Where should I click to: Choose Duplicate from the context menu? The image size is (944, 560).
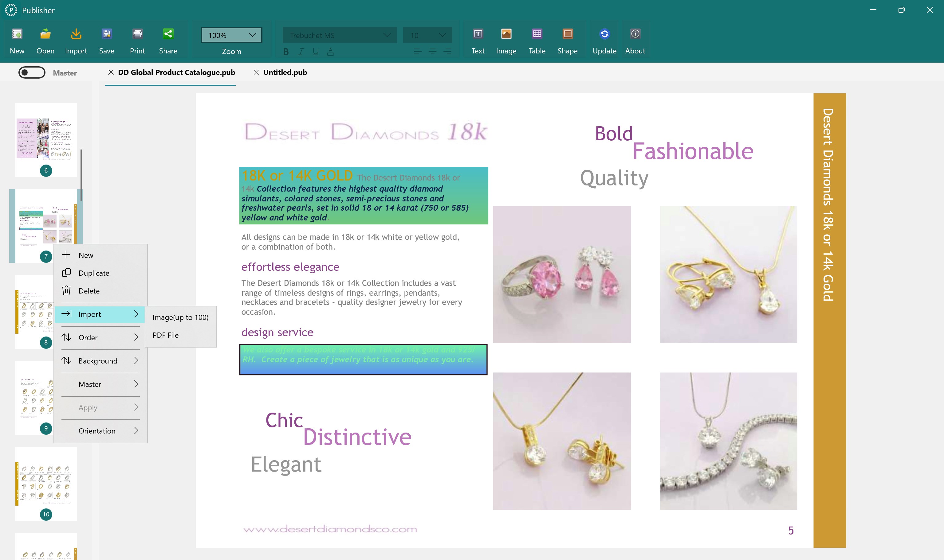[x=94, y=273]
